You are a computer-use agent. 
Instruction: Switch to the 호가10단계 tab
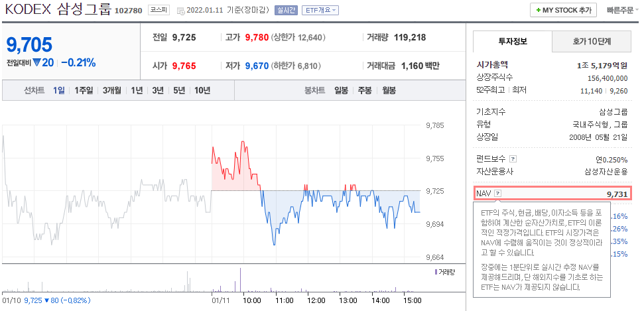592,41
